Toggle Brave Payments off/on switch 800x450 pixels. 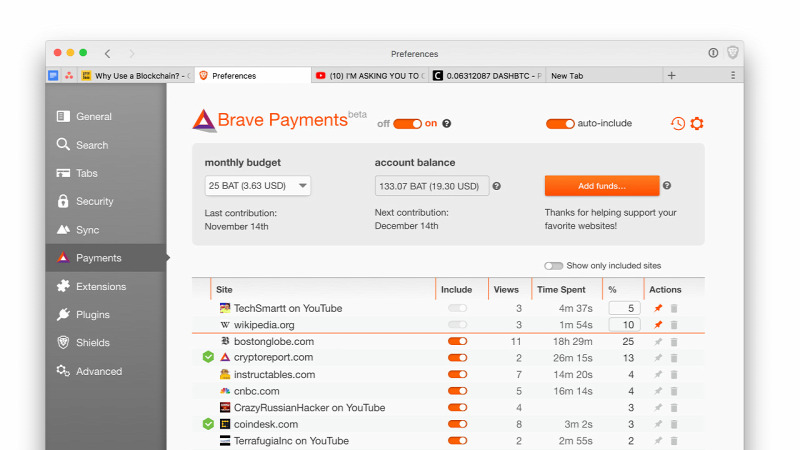coord(407,123)
